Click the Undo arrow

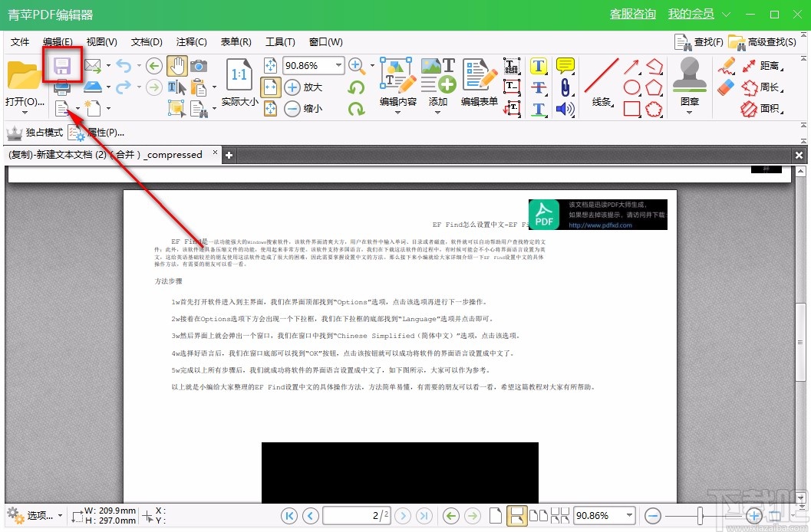click(124, 66)
